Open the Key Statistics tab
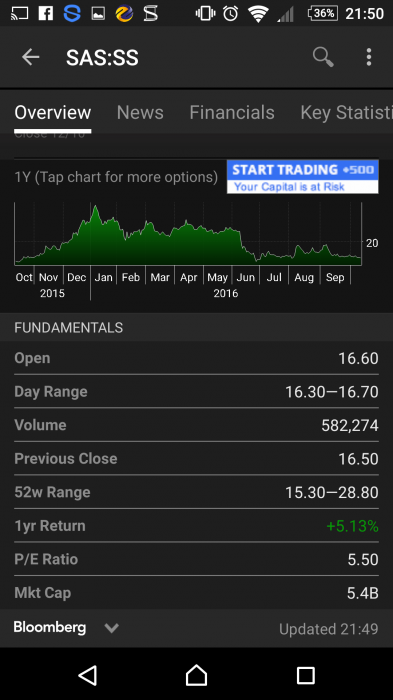This screenshot has height=700, width=393. (347, 112)
